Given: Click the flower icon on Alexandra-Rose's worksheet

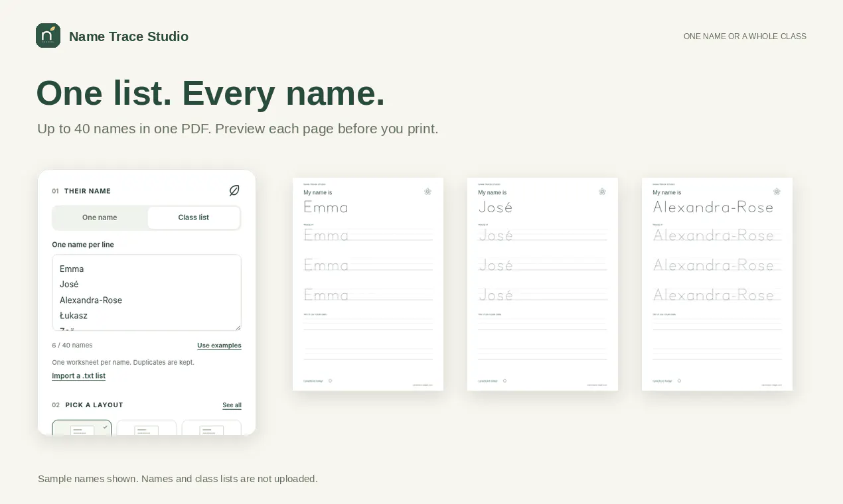Looking at the screenshot, I should [x=777, y=192].
